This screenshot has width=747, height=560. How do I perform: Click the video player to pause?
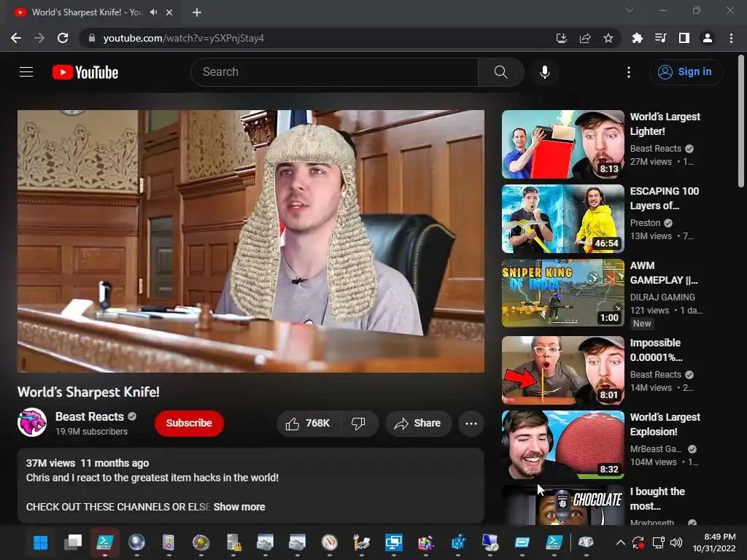click(251, 241)
